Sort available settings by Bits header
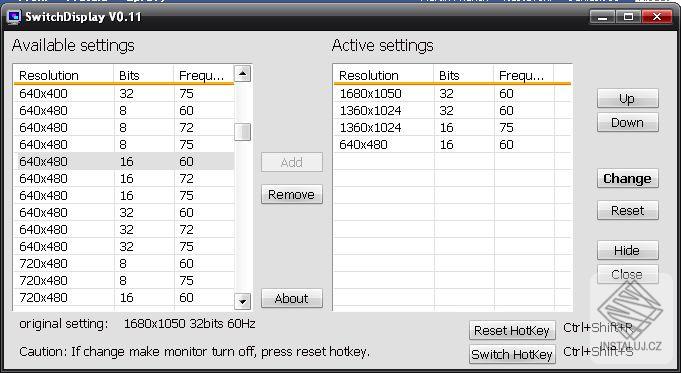 (x=144, y=75)
